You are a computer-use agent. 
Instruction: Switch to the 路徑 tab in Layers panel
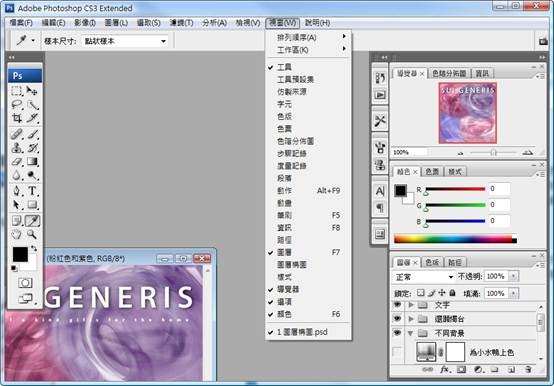[x=455, y=262]
